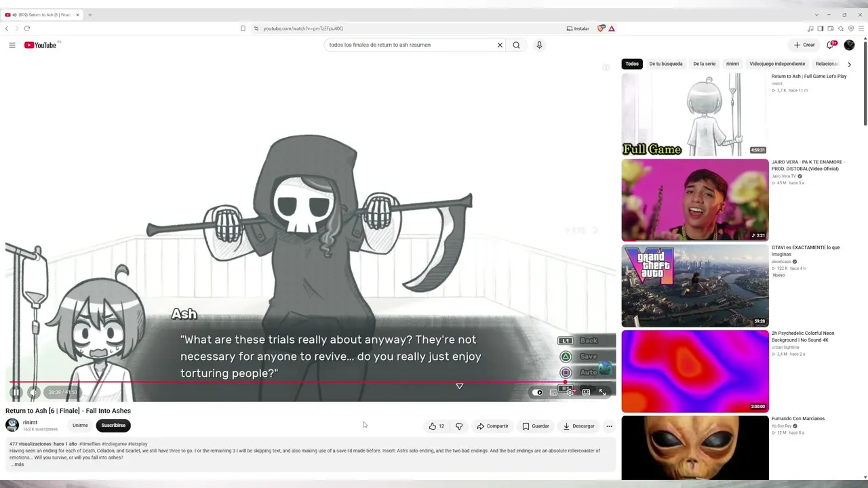Image resolution: width=868 pixels, height=488 pixels.
Task: Open the browser main menu icon
Action: [861, 28]
